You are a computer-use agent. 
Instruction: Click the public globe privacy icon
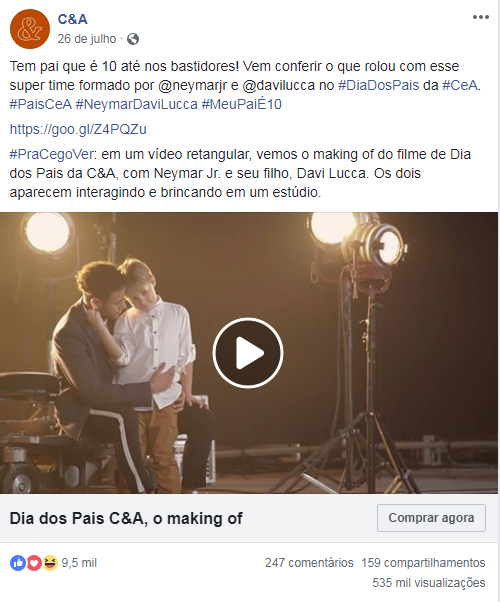coord(133,39)
